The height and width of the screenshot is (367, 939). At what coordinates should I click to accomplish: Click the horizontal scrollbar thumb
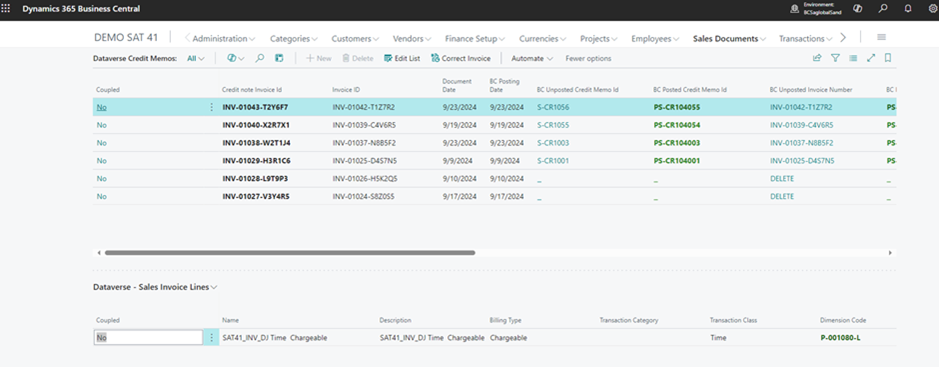pyautogui.click(x=290, y=253)
